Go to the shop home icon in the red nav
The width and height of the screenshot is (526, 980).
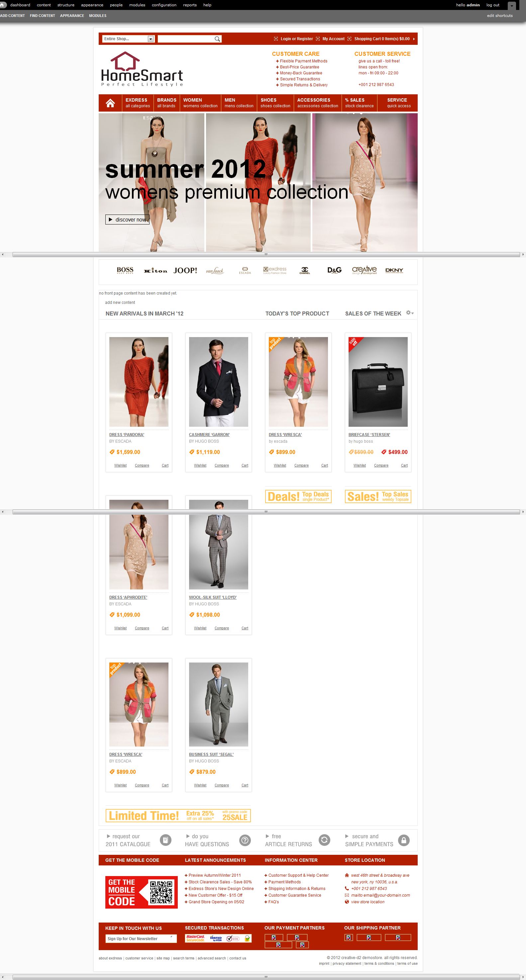click(x=110, y=103)
